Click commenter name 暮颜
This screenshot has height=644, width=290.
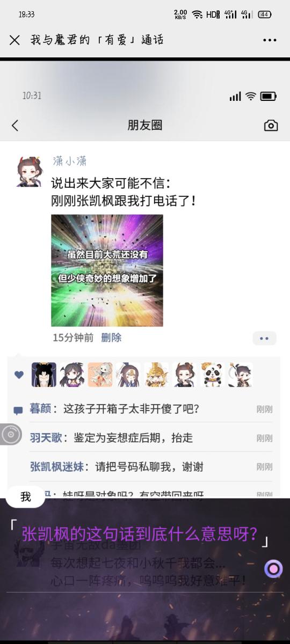click(40, 409)
